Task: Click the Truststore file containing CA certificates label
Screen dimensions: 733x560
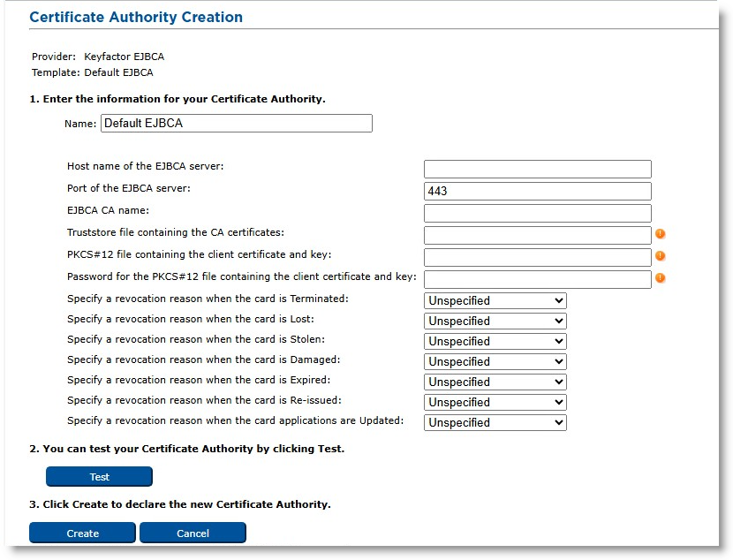Action: (x=176, y=232)
